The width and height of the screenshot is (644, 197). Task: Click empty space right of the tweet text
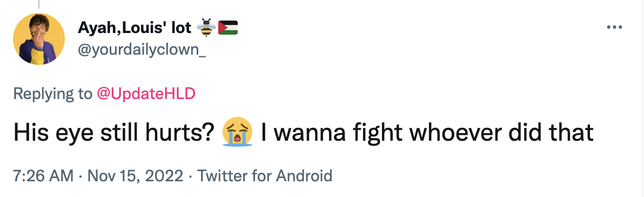[618, 133]
